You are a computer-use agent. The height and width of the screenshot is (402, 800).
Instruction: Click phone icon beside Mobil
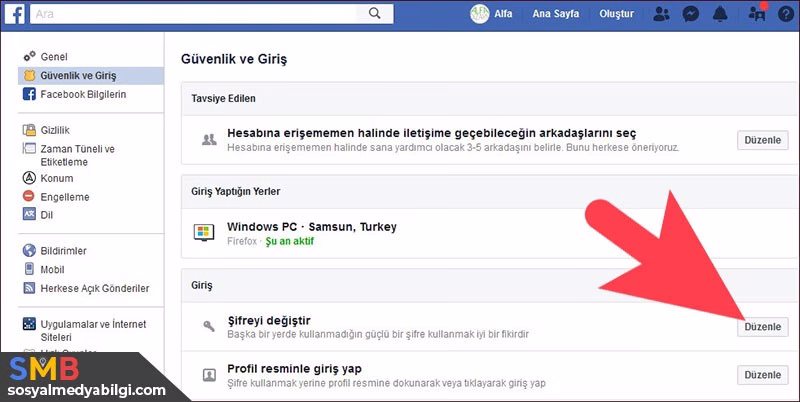click(x=29, y=269)
